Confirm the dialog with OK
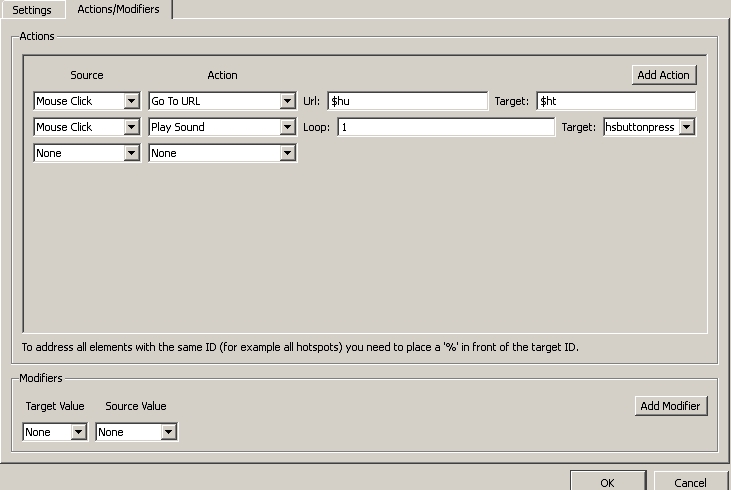Image resolution: width=731 pixels, height=490 pixels. (607, 482)
